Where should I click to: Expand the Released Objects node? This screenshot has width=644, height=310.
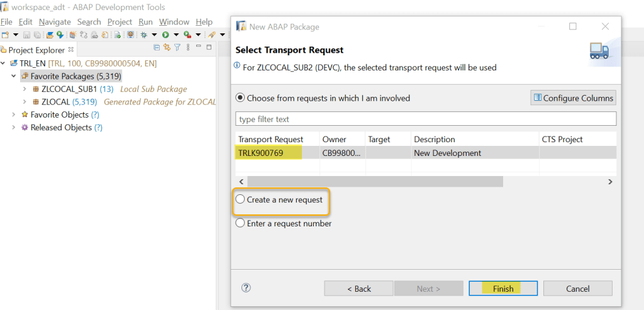coord(14,128)
